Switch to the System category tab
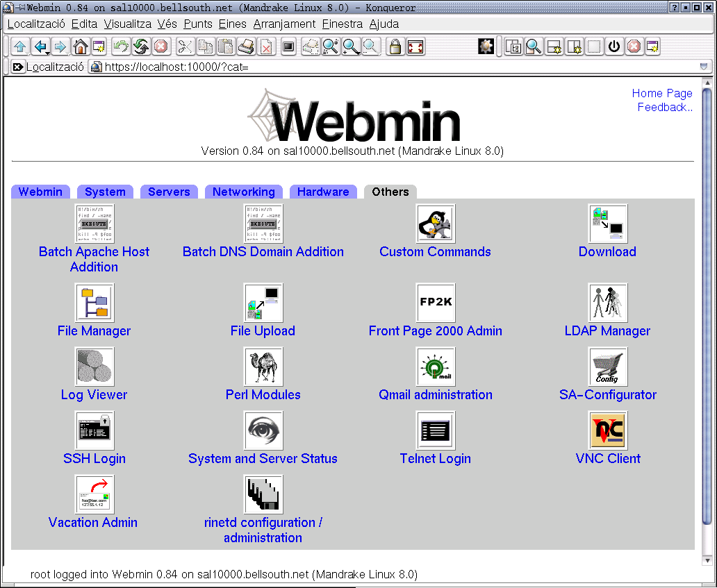The height and width of the screenshot is (588, 717). 105,192
